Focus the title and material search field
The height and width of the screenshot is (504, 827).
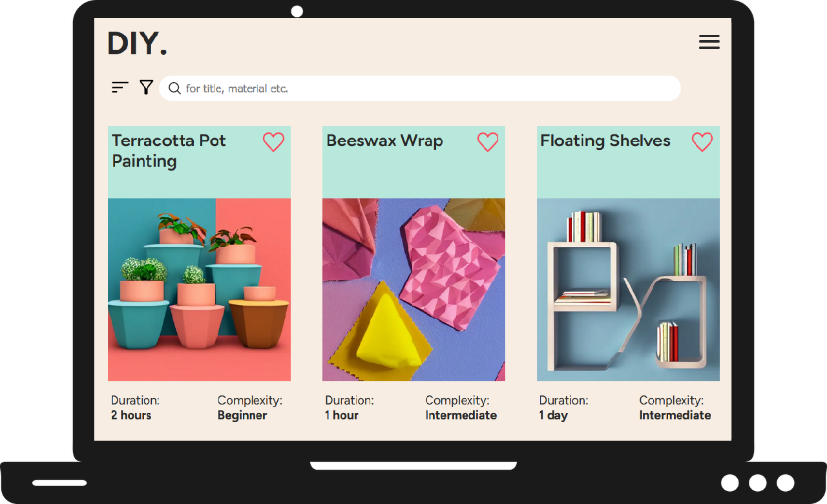click(420, 88)
